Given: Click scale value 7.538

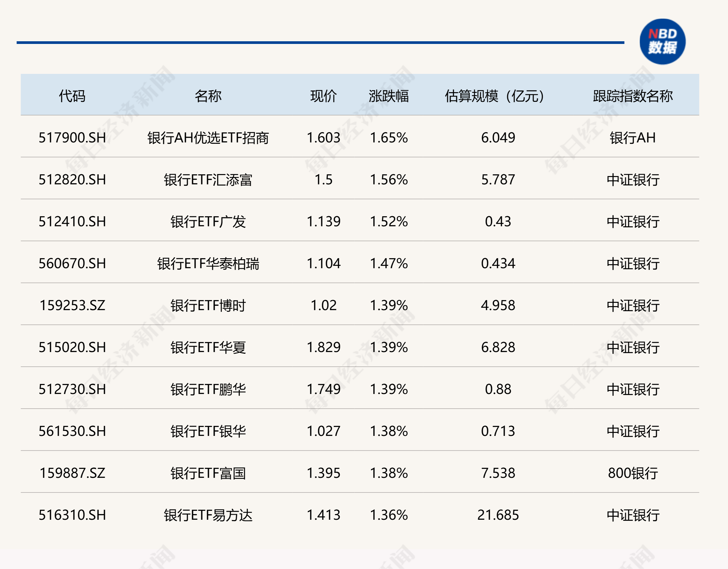Looking at the screenshot, I should tap(498, 473).
